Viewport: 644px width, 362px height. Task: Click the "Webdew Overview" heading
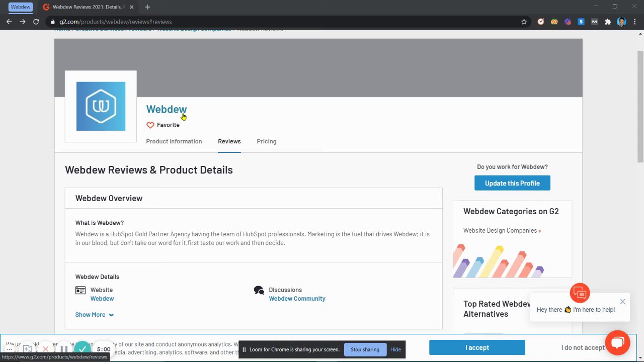(109, 198)
